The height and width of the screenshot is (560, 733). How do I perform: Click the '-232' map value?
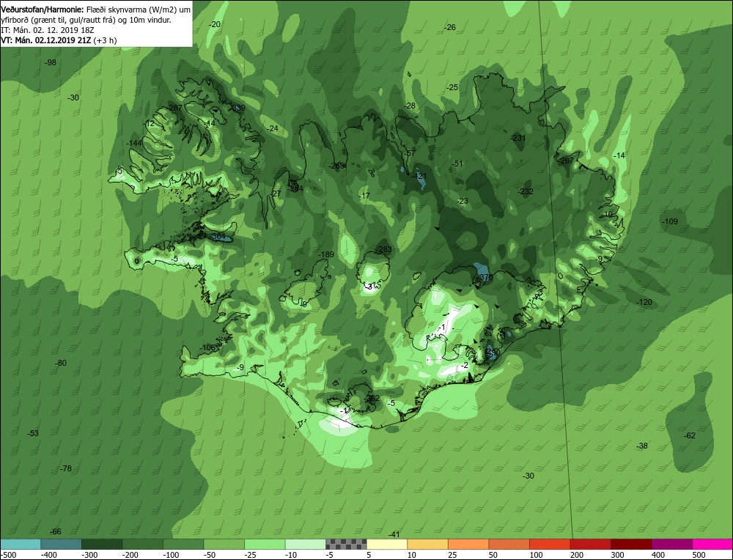point(526,191)
